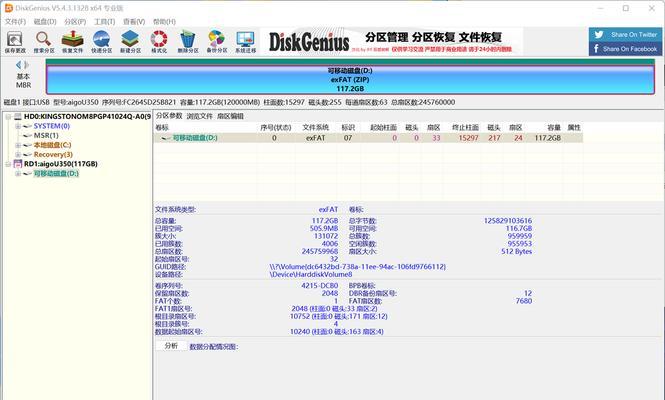Click the 序号(状态) column header

tap(276, 127)
